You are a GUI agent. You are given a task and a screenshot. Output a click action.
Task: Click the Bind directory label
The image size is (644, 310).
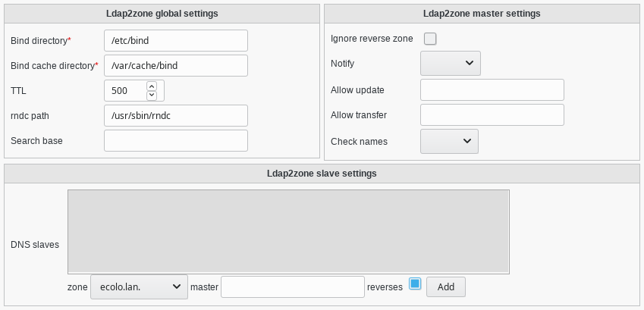(41, 41)
